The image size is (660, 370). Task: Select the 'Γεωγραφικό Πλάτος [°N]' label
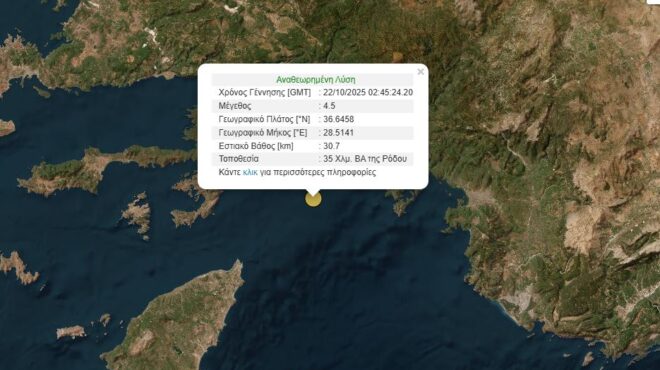264,119
